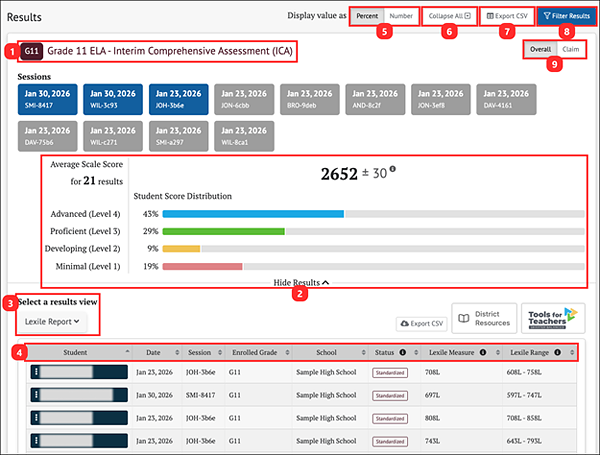The width and height of the screenshot is (600, 455).
Task: Switch to Overall view
Action: coord(540,49)
